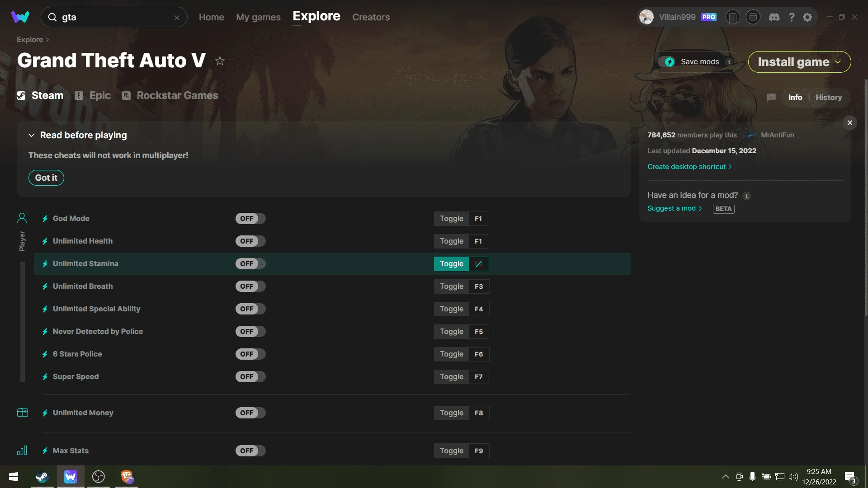
Task: Go to Home tab
Action: (x=212, y=17)
